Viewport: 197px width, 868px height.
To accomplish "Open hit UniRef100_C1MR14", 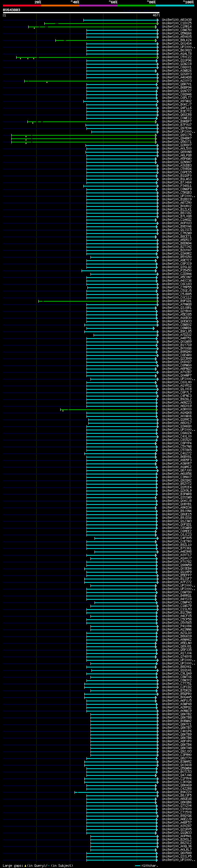I will 177,26.
